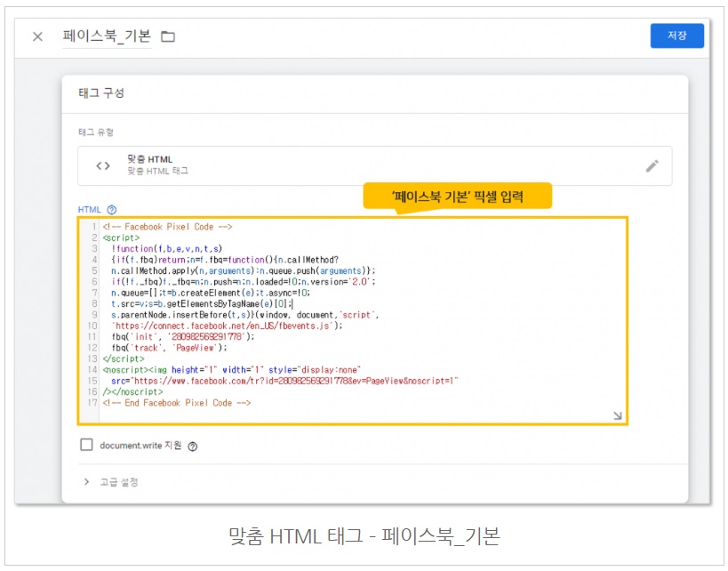Click the src="https://www.facebook.com/tr line
The width and height of the screenshot is (728, 571).
pyautogui.click(x=284, y=381)
